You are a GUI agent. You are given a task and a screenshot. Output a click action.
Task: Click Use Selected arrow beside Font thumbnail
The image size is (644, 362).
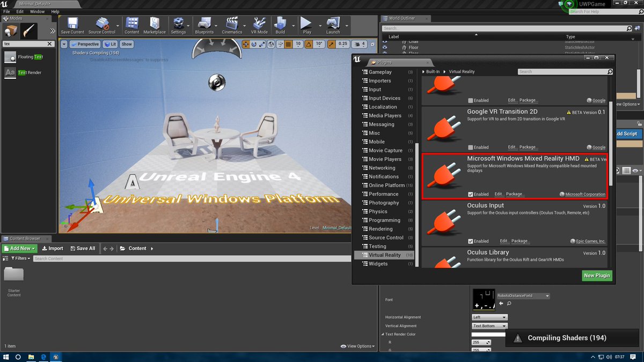[x=501, y=304]
